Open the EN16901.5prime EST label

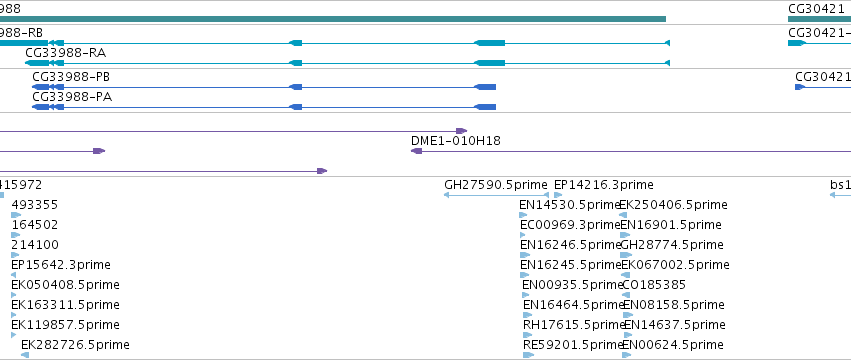click(671, 225)
